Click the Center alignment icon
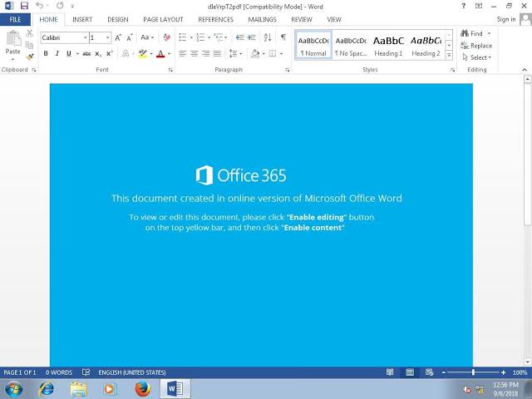This screenshot has height=399, width=532. pos(194,53)
